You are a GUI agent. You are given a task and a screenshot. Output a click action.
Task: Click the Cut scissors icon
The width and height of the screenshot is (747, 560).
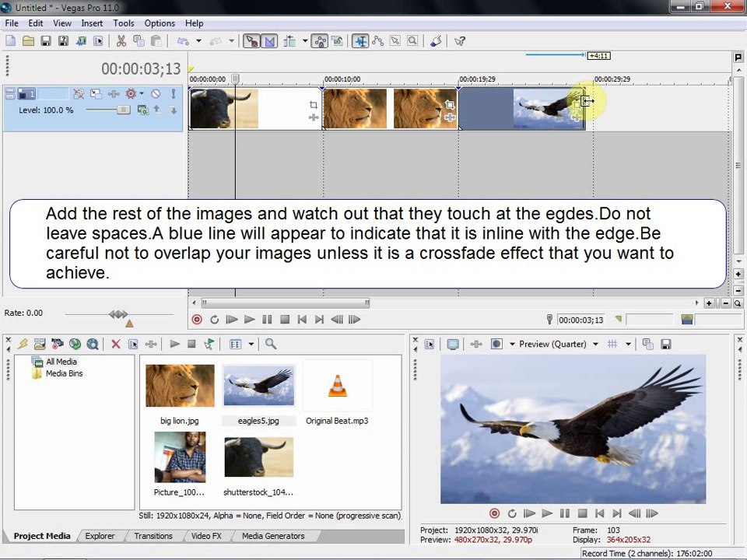[121, 41]
